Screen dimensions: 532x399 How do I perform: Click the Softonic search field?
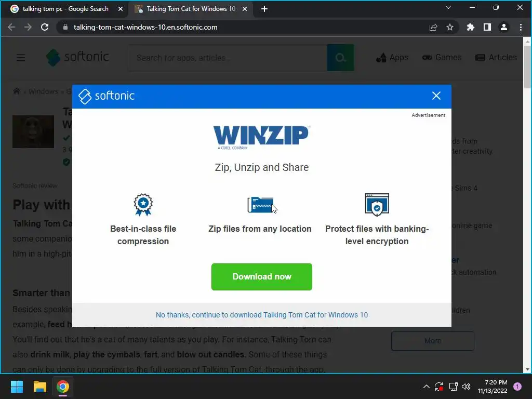pyautogui.click(x=228, y=58)
